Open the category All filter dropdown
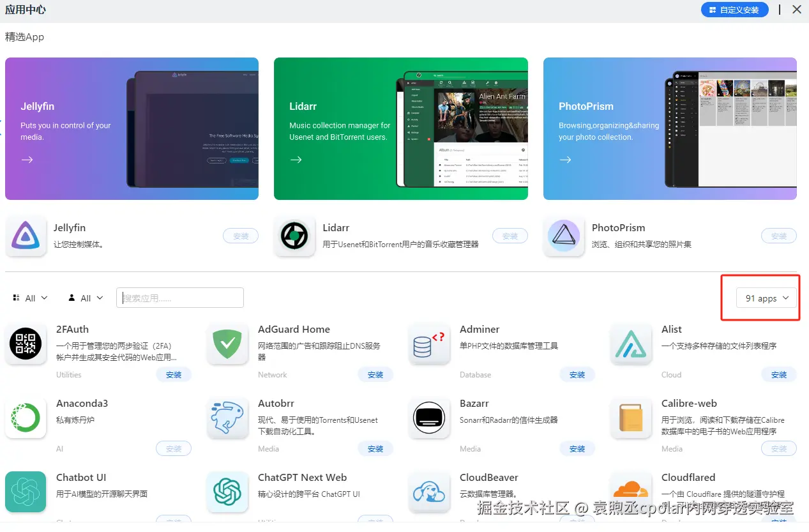809x532 pixels. coord(30,298)
